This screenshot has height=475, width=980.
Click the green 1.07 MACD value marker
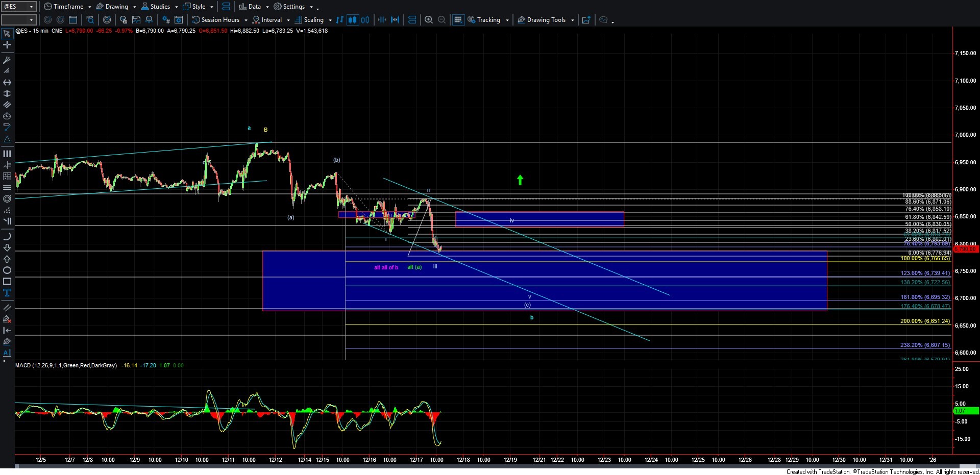pos(965,411)
